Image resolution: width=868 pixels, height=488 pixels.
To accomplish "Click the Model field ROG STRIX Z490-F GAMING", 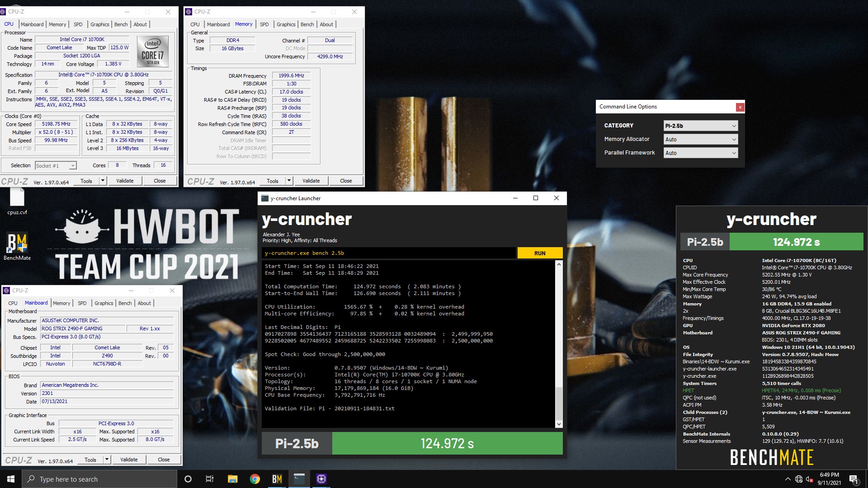I will [x=83, y=328].
